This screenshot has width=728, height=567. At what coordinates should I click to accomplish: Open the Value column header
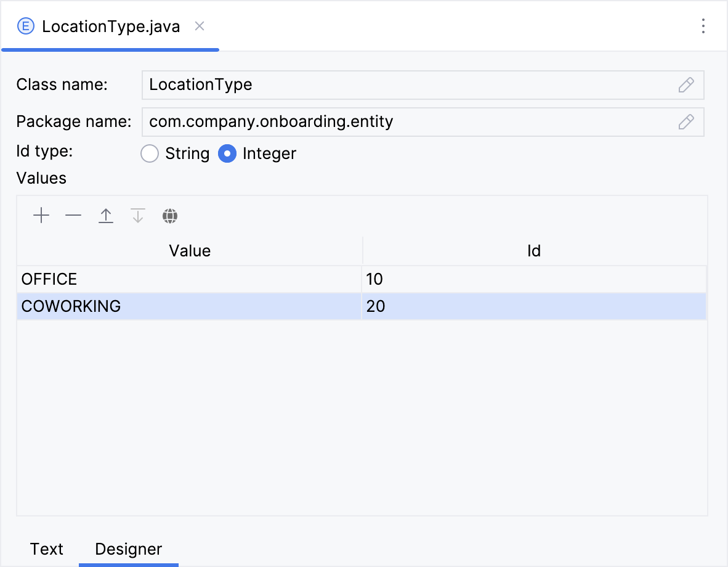pyautogui.click(x=190, y=251)
